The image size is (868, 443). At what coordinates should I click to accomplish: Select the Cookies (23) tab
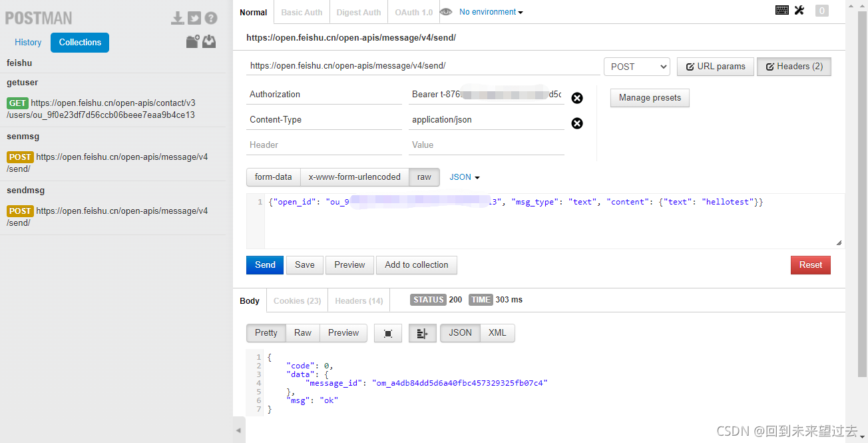(x=297, y=300)
